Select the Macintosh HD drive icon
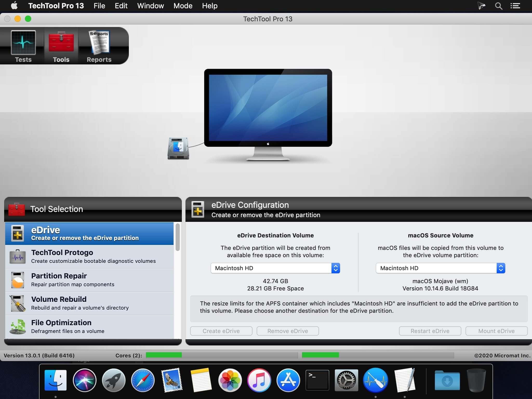Screen dimensions: 532x399 178,148
